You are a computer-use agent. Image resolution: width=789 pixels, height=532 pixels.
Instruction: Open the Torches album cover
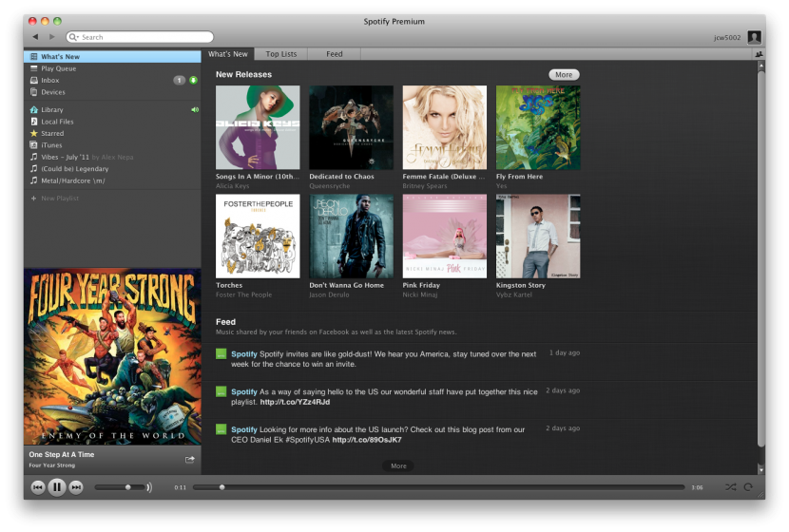258,237
